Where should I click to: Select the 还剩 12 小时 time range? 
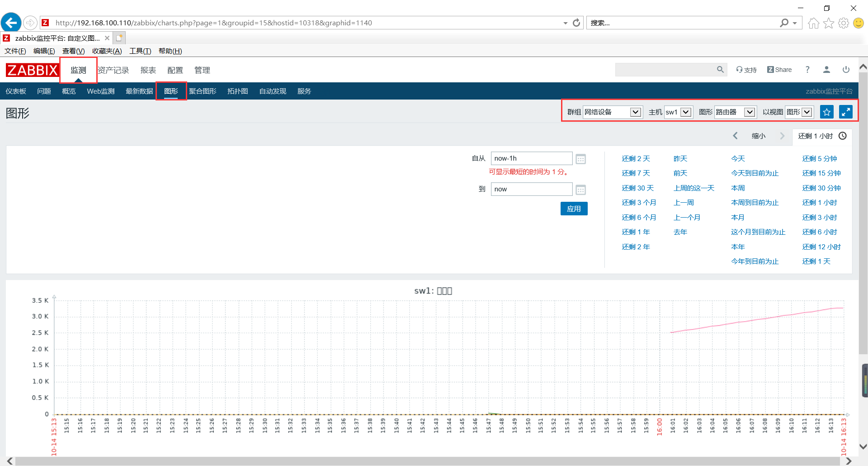[x=821, y=247]
